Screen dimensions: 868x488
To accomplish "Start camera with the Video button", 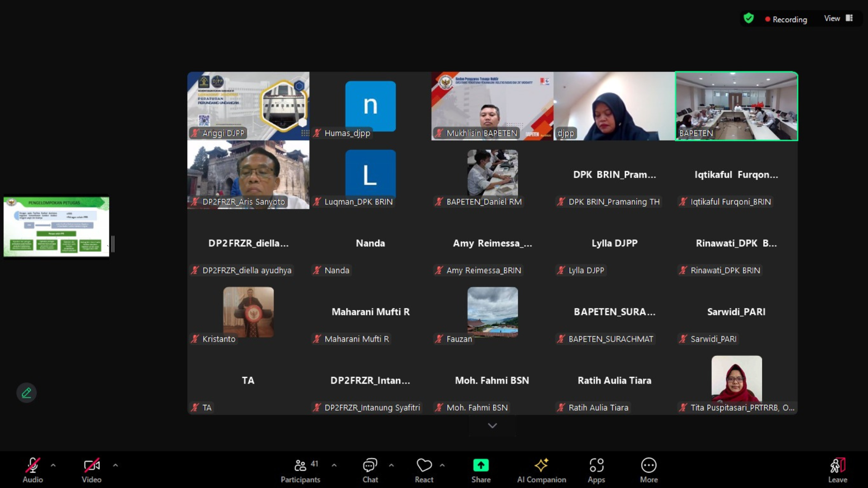I will coord(91,470).
